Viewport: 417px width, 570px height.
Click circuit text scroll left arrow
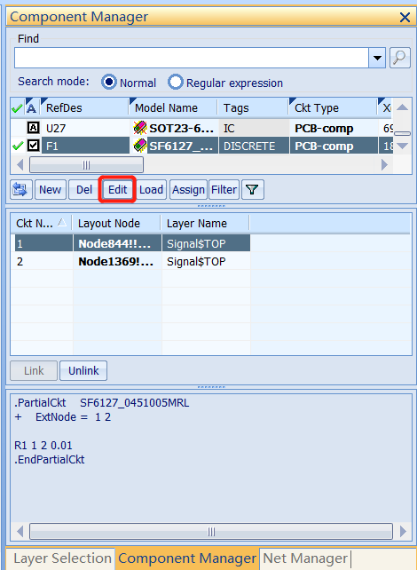tap(20, 532)
